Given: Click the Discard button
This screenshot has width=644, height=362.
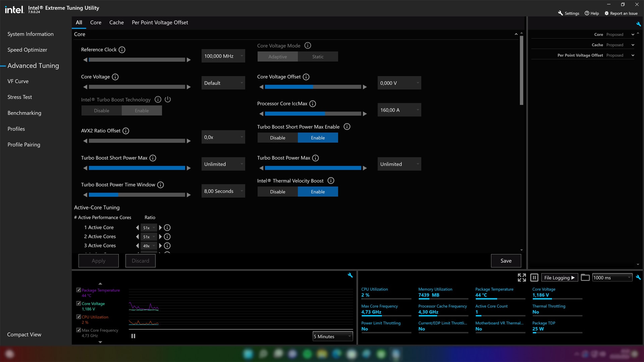Looking at the screenshot, I should 141,261.
